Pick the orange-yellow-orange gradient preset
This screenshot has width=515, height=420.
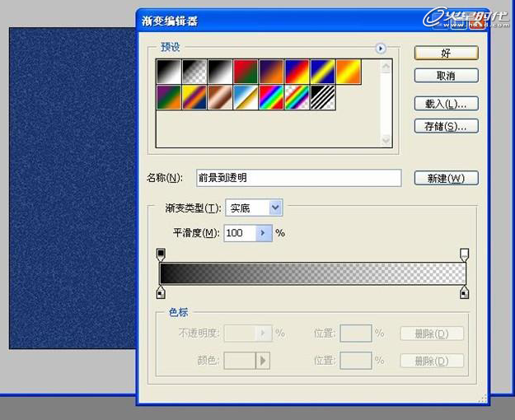click(x=349, y=72)
